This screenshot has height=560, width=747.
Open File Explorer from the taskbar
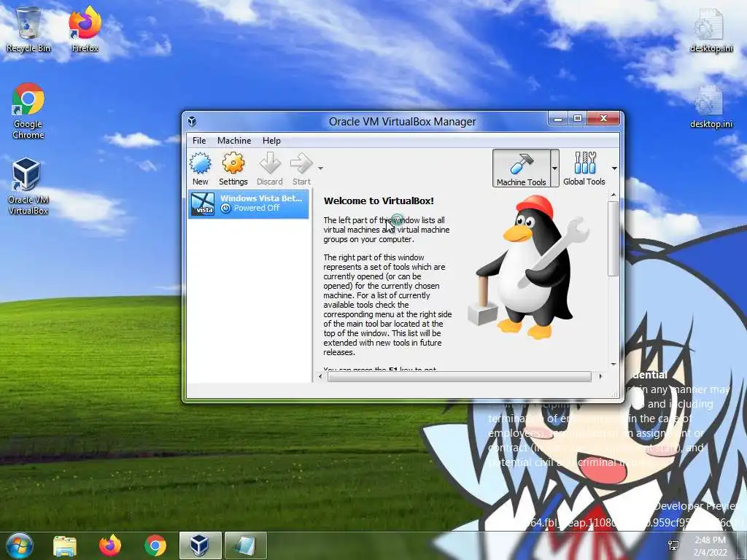(65, 545)
